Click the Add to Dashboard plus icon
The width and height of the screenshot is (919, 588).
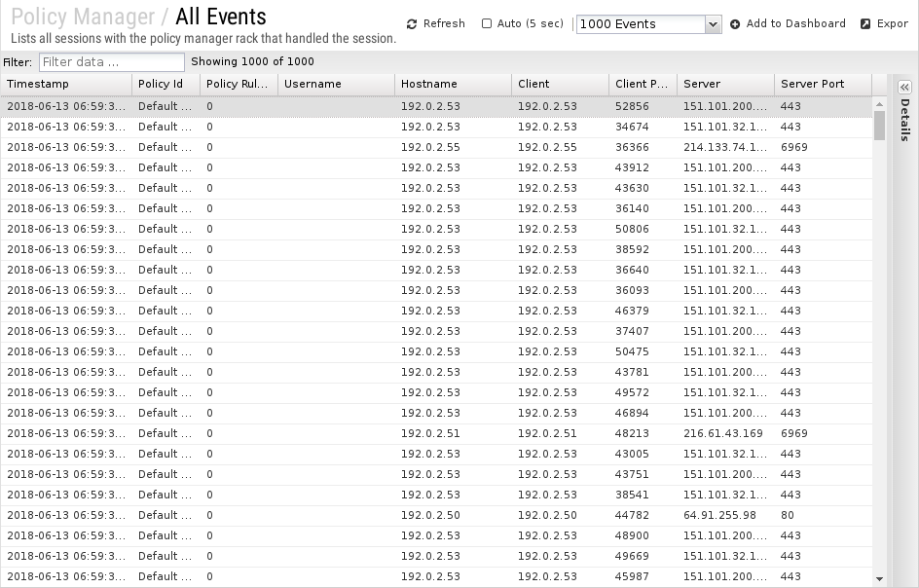click(735, 24)
